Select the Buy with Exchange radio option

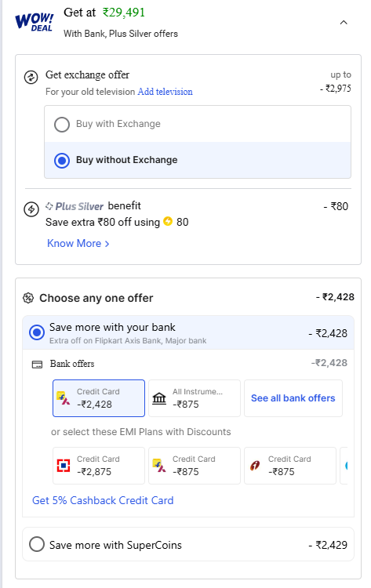click(62, 125)
